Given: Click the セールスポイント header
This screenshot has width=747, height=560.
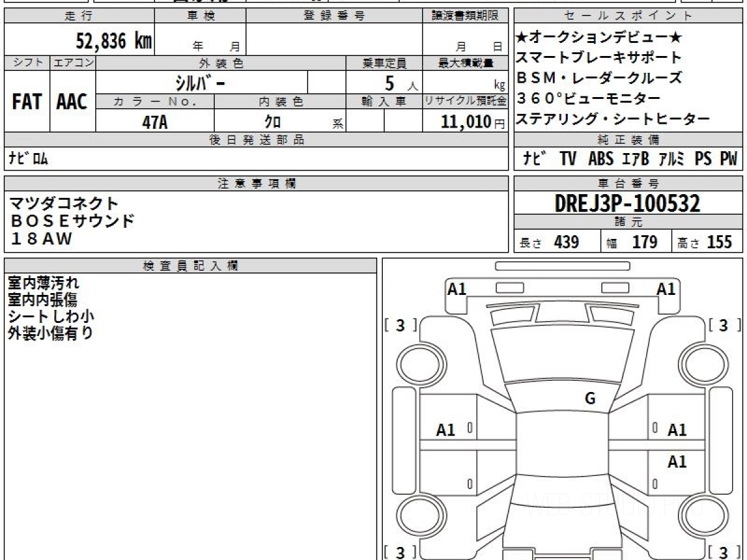Looking at the screenshot, I should (629, 16).
